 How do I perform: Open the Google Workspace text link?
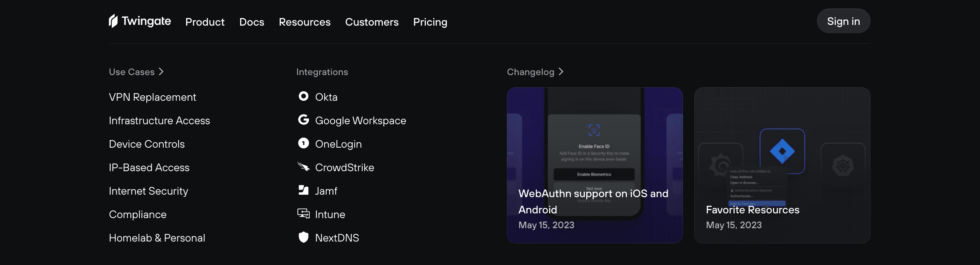coord(360,121)
